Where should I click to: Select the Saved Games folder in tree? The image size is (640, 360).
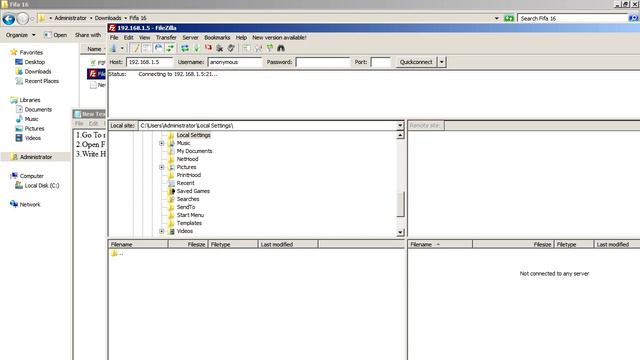pyautogui.click(x=193, y=191)
